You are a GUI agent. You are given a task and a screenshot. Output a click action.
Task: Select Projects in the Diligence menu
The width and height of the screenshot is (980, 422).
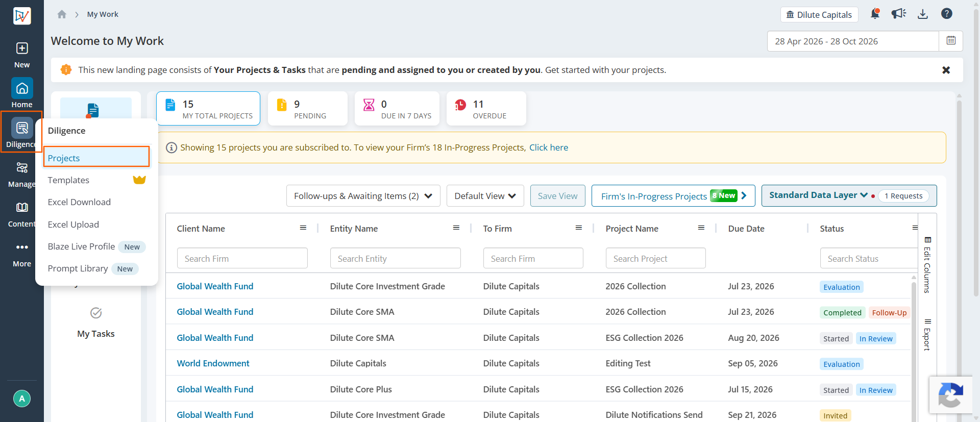[x=96, y=158]
